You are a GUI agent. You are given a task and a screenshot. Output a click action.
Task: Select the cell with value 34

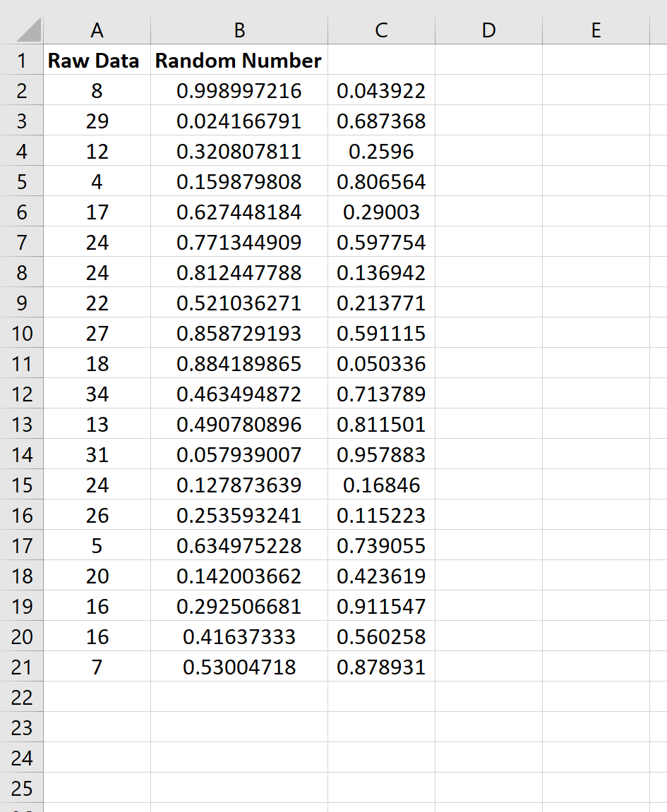coord(97,394)
